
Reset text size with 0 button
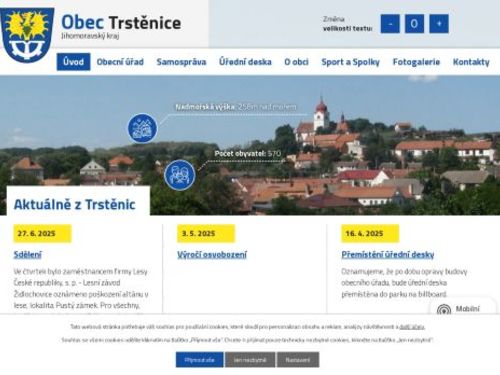pyautogui.click(x=414, y=24)
